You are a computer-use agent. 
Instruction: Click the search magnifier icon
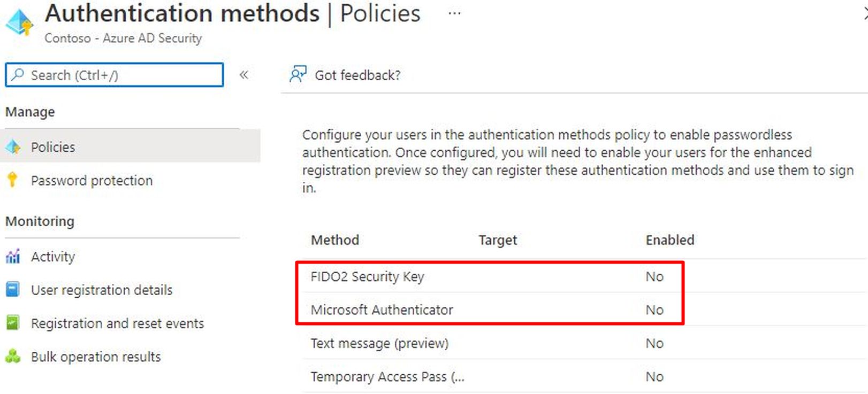coord(18,75)
